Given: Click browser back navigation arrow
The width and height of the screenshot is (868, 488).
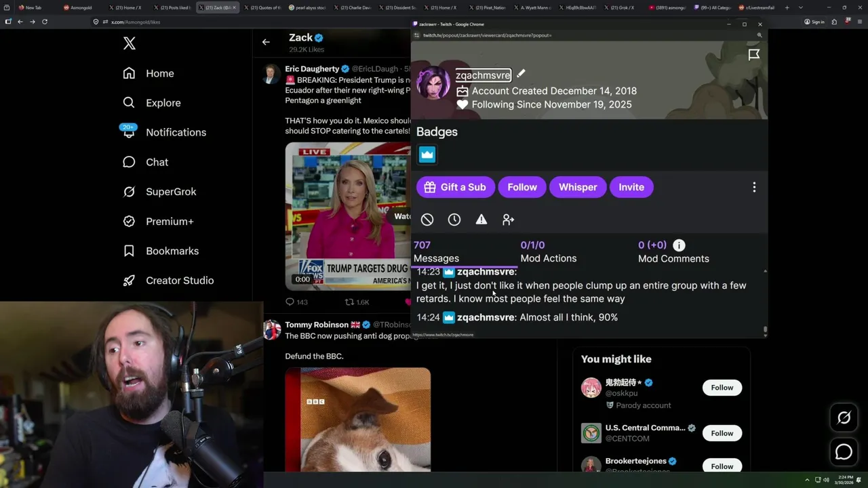Looking at the screenshot, I should click(x=20, y=22).
